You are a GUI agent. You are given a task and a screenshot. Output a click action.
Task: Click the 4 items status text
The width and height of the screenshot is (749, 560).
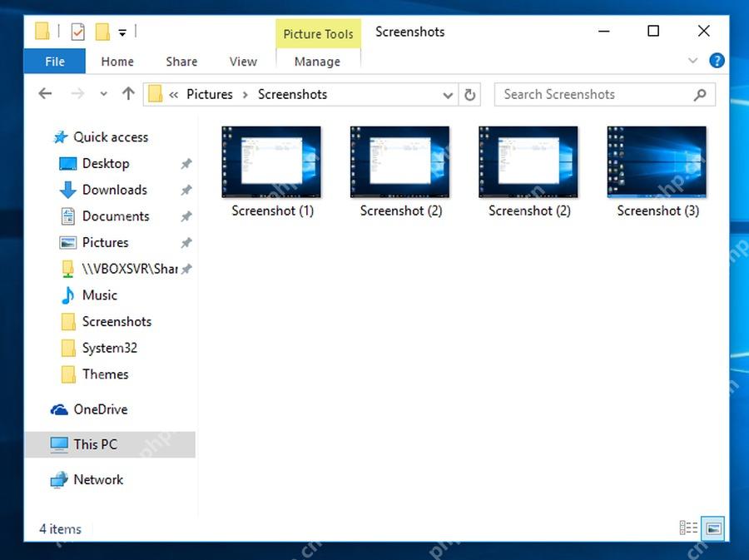tap(60, 529)
